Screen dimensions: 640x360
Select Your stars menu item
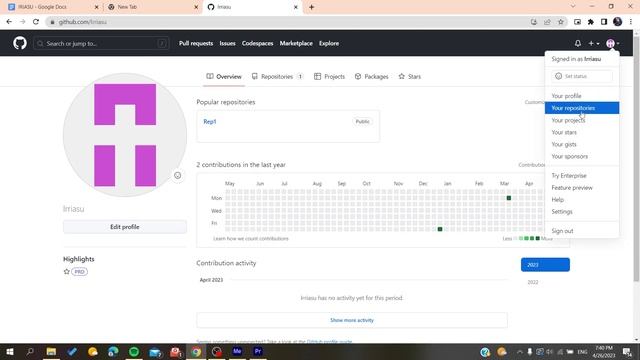click(582, 132)
